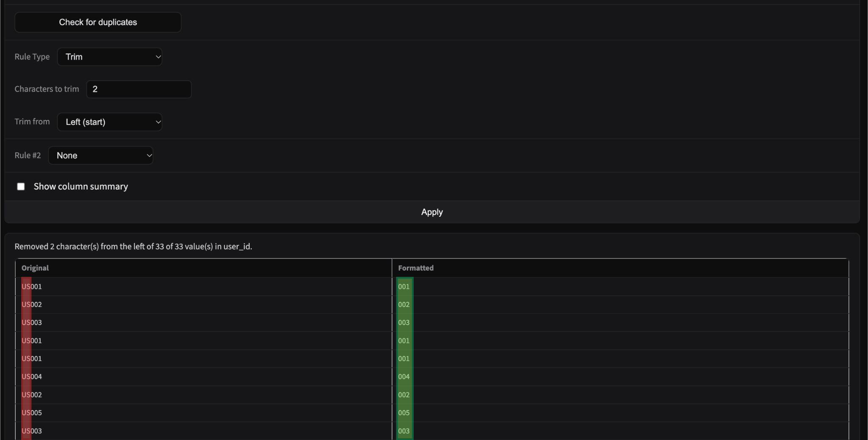Open the Rule Type dropdown showing Trim
Viewport: 868px width, 440px height.
click(x=110, y=57)
